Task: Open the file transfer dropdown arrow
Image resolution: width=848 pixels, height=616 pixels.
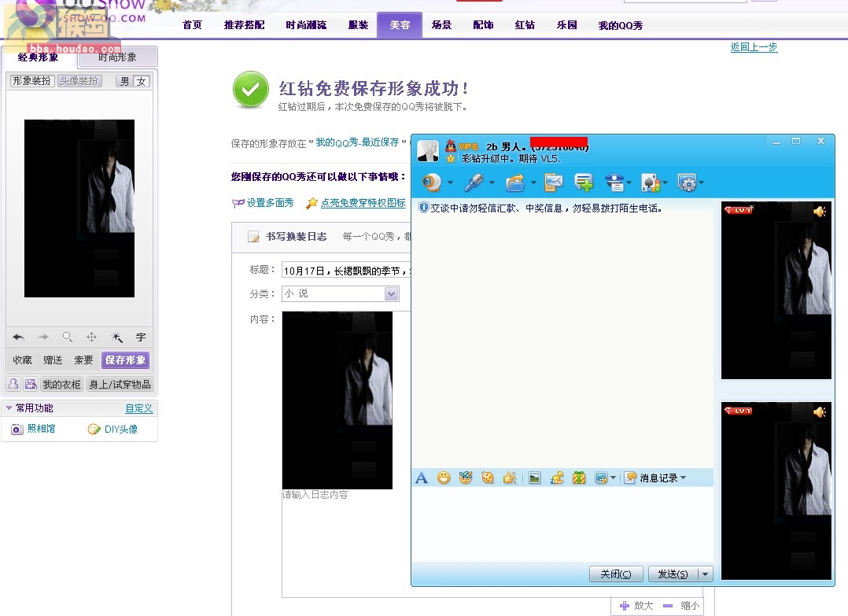Action: coord(533,183)
